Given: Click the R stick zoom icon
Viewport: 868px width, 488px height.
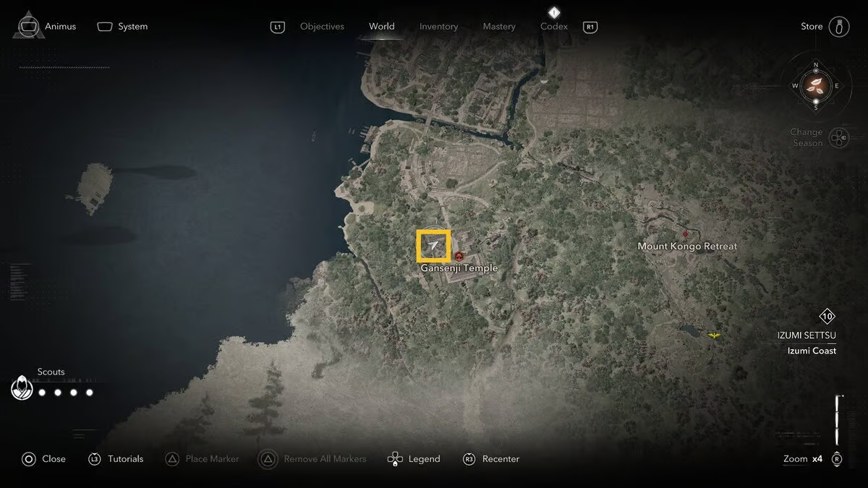Looking at the screenshot, I should [x=837, y=459].
